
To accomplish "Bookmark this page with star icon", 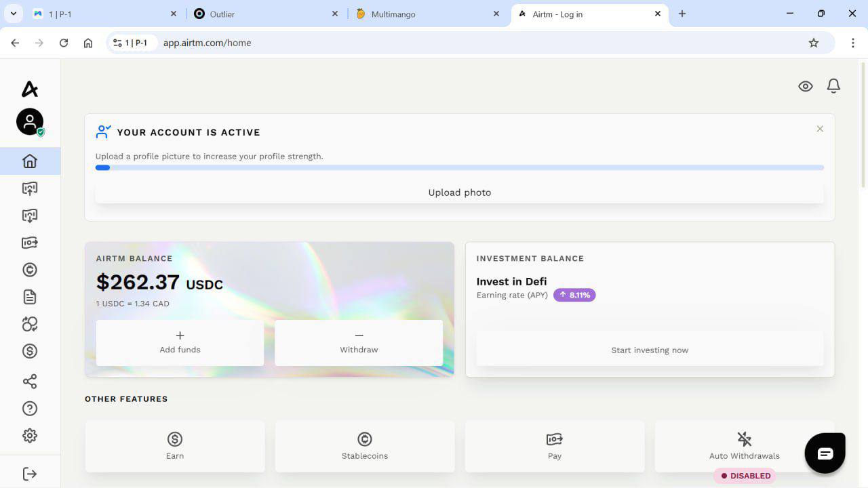I will tap(814, 43).
